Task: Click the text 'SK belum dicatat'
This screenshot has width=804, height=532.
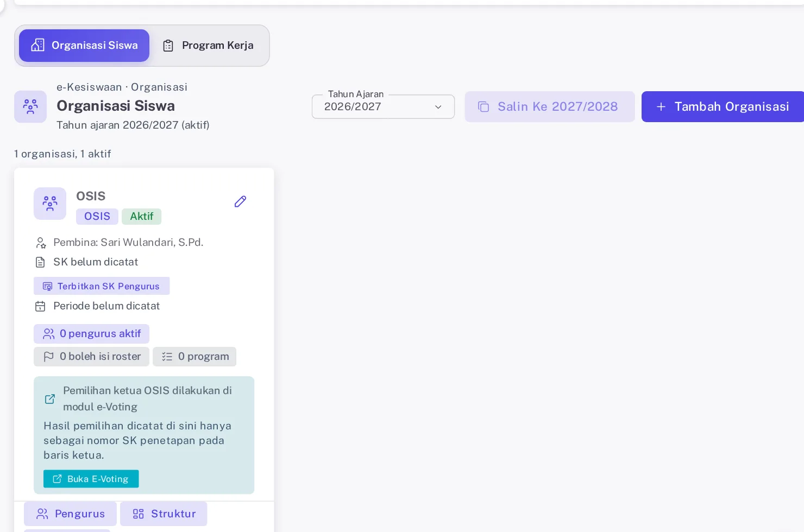Action: point(96,262)
